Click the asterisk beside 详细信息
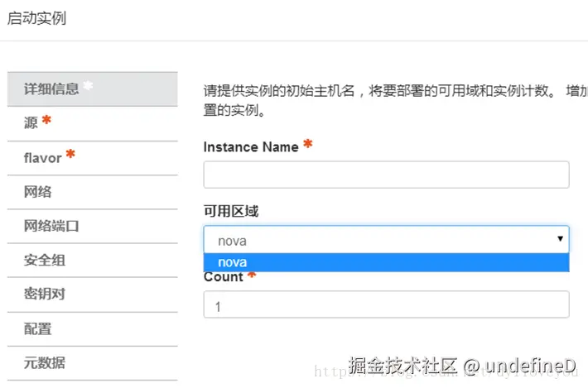The width and height of the screenshot is (588, 388). click(x=88, y=86)
